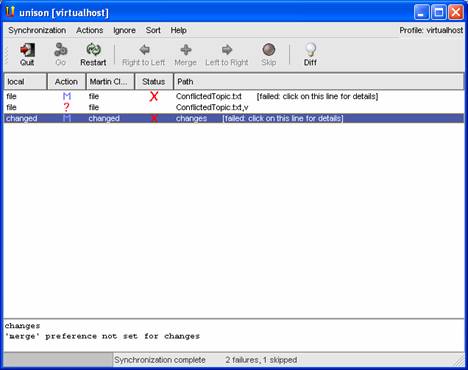Screen dimensions: 468x370
Task: Choose the Left to Right arrow
Action: pos(227,50)
